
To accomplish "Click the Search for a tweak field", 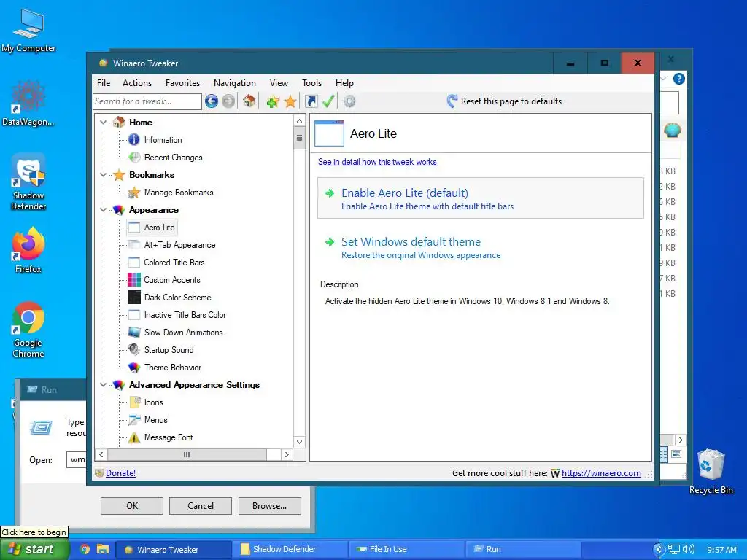I will 147,101.
